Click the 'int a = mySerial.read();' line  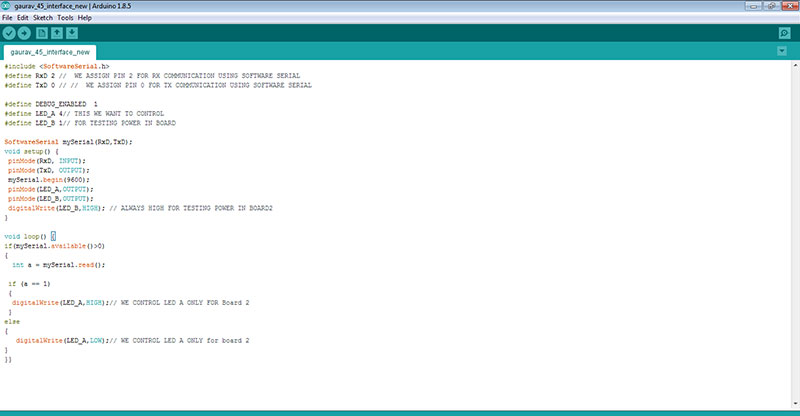(59, 265)
